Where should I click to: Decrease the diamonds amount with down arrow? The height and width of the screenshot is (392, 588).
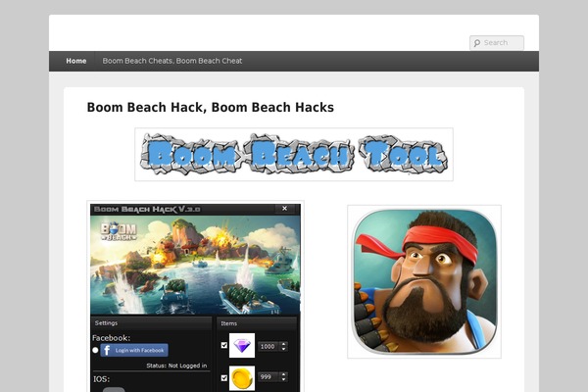coord(284,349)
